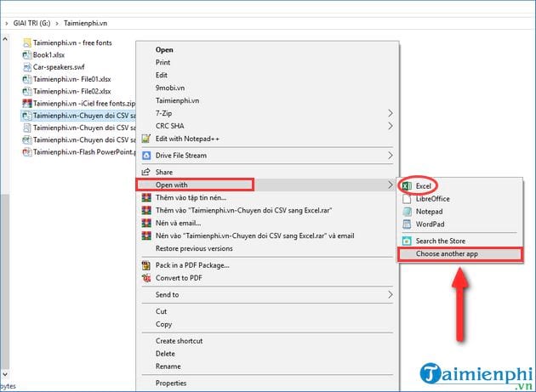The width and height of the screenshot is (536, 392).
Task: Click the Notepad++ icon in context menu
Action: (x=146, y=139)
